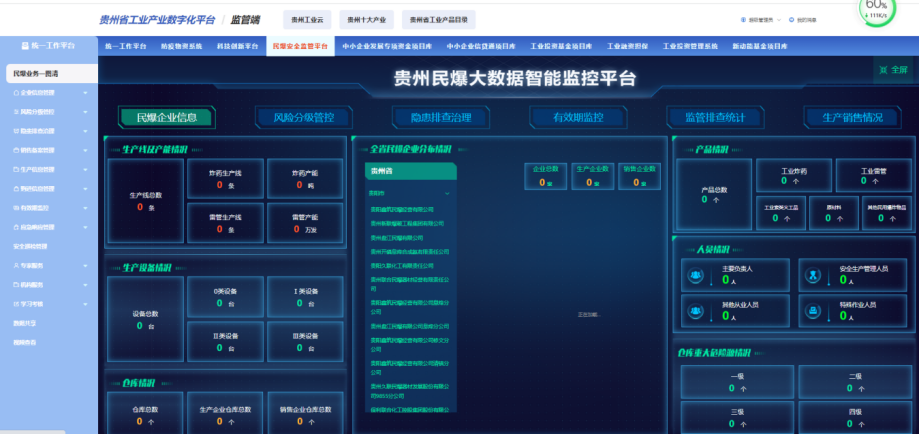
Task: Click the 特种作业人员 person icon
Action: coord(815,310)
